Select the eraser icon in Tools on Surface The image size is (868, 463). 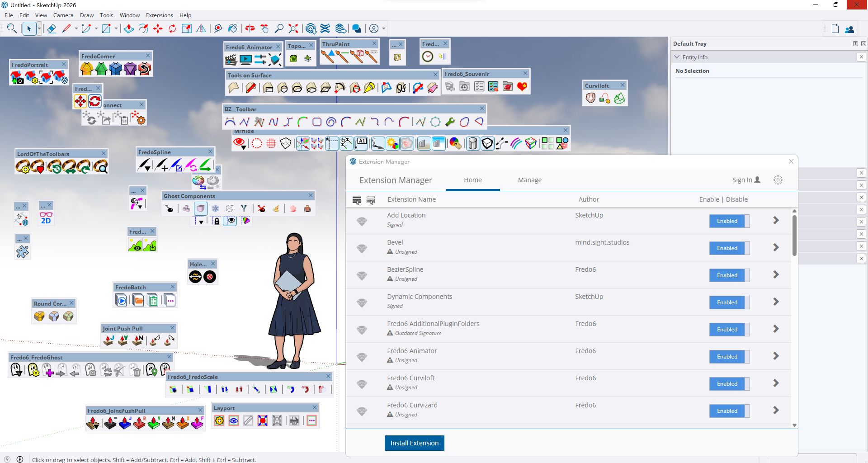[433, 88]
